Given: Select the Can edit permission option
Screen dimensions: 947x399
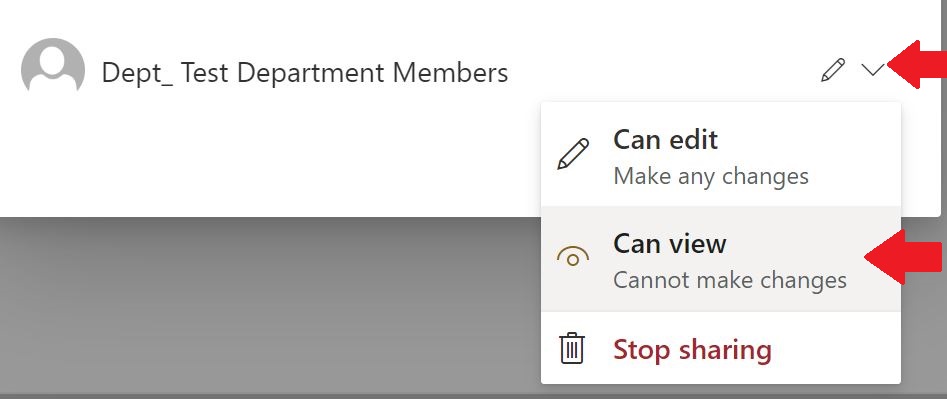Looking at the screenshot, I should (x=721, y=155).
